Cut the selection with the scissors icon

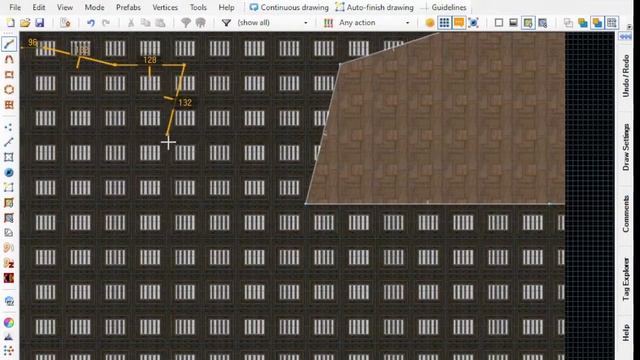pyautogui.click(x=131, y=23)
